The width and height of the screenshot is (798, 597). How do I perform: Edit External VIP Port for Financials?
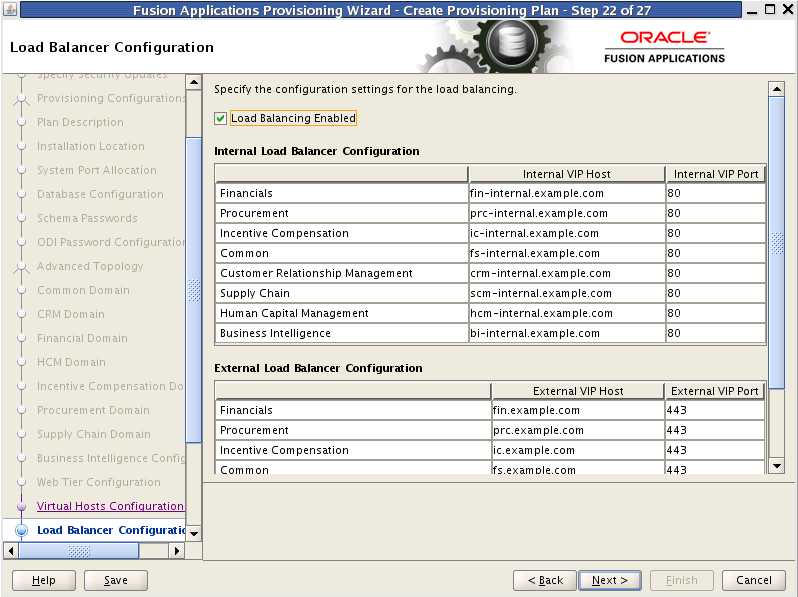pos(715,410)
